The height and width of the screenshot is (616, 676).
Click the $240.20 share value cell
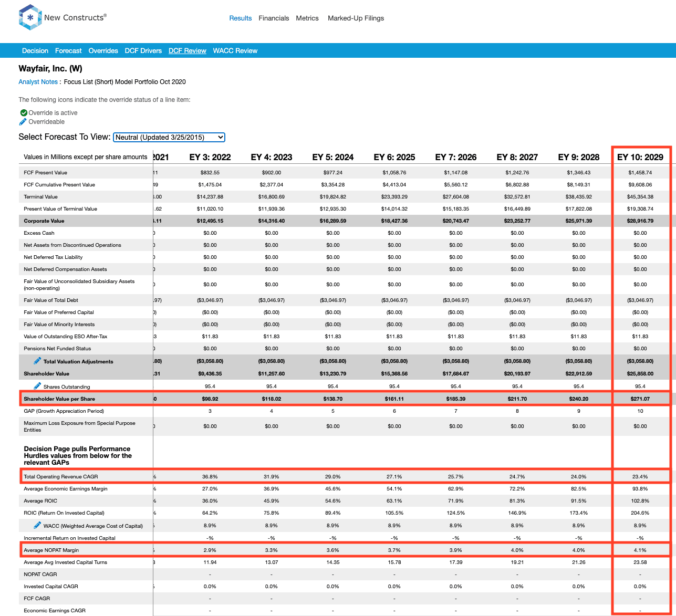click(579, 399)
